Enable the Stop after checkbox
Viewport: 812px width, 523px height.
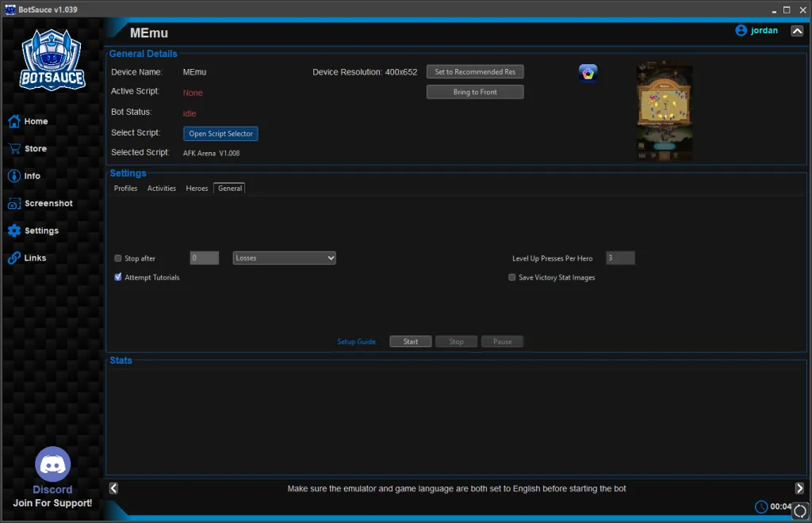(x=118, y=258)
